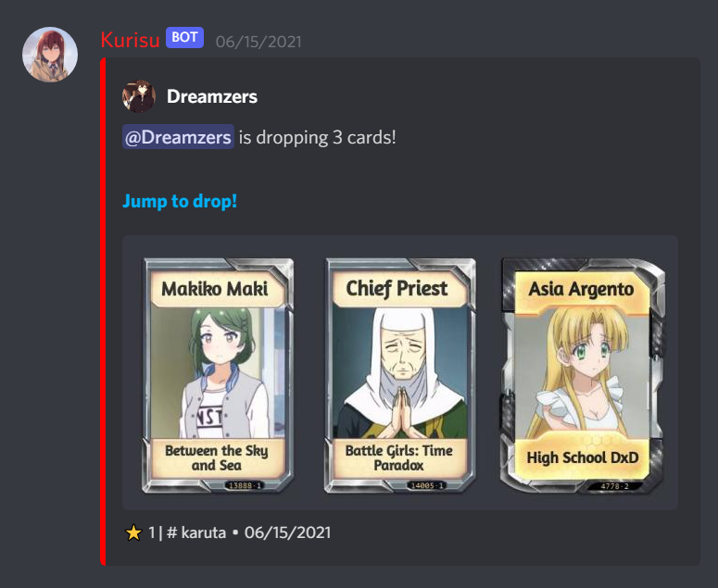The height and width of the screenshot is (588, 718).
Task: Click card print number 13888·1
Action: (245, 485)
